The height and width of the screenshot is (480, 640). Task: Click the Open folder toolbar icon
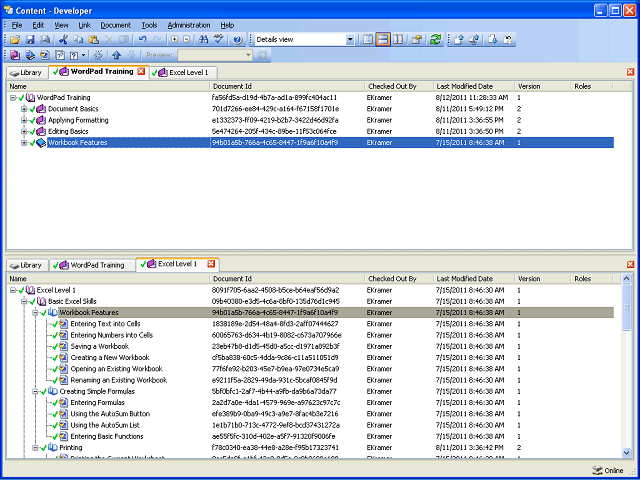[x=15, y=40]
